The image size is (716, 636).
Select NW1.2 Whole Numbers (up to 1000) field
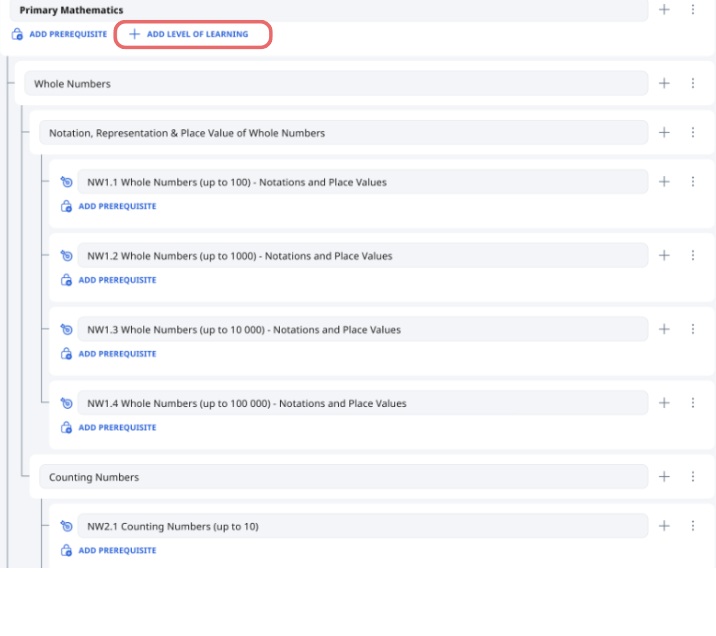(x=362, y=256)
